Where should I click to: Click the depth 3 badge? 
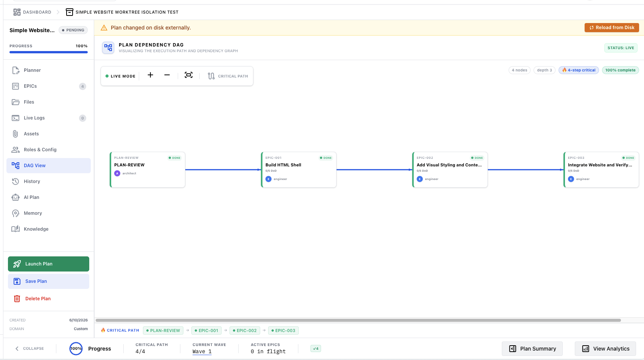[545, 70]
